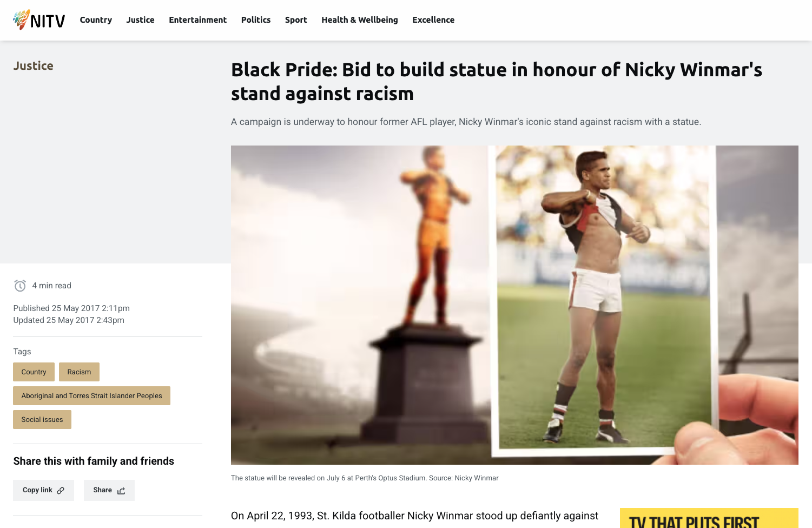812x528 pixels.
Task: Open the Justice navigation item
Action: (x=140, y=20)
